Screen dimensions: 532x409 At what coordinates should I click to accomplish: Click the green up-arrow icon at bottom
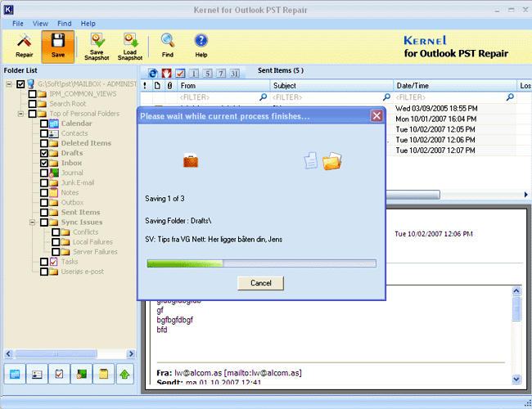pyautogui.click(x=125, y=374)
